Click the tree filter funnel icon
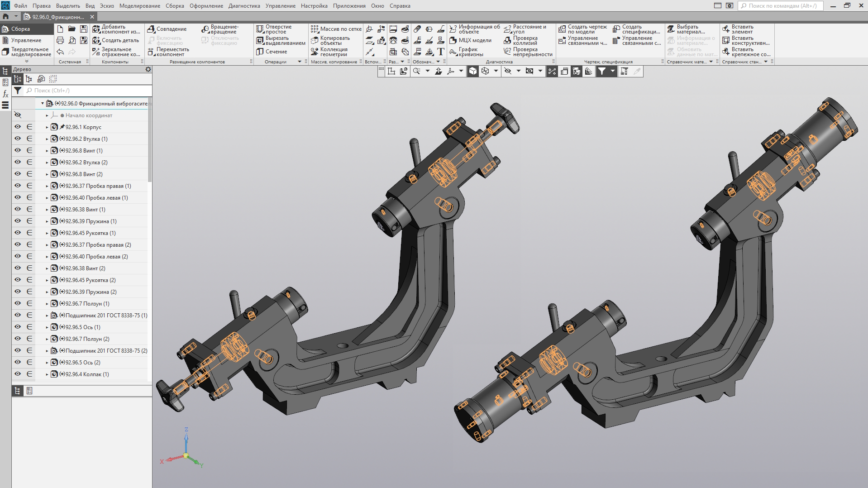Viewport: 868px width, 488px height. (x=18, y=91)
